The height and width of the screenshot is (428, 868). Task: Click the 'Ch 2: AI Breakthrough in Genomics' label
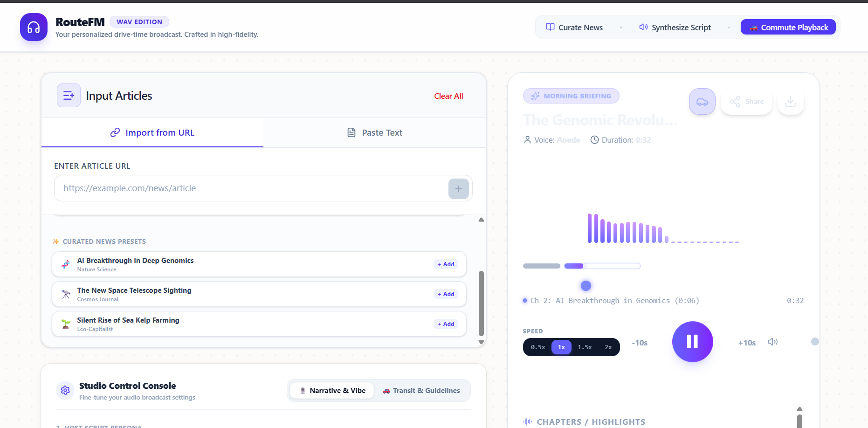(614, 301)
